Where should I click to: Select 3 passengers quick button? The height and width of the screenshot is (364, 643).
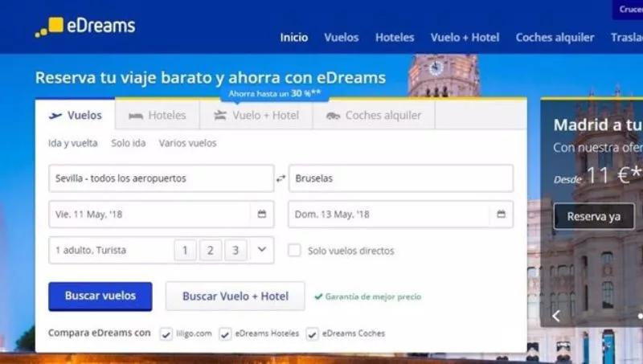235,251
